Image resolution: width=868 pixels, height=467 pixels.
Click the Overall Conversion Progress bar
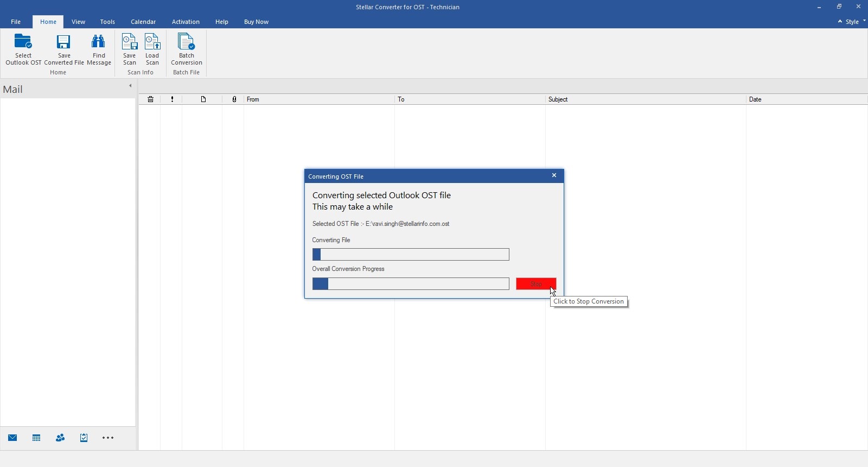(411, 283)
